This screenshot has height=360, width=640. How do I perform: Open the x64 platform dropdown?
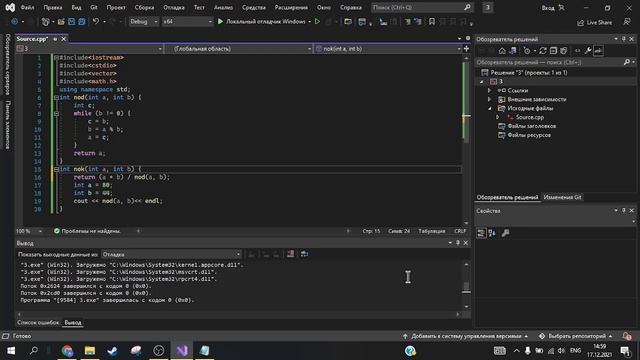click(187, 22)
